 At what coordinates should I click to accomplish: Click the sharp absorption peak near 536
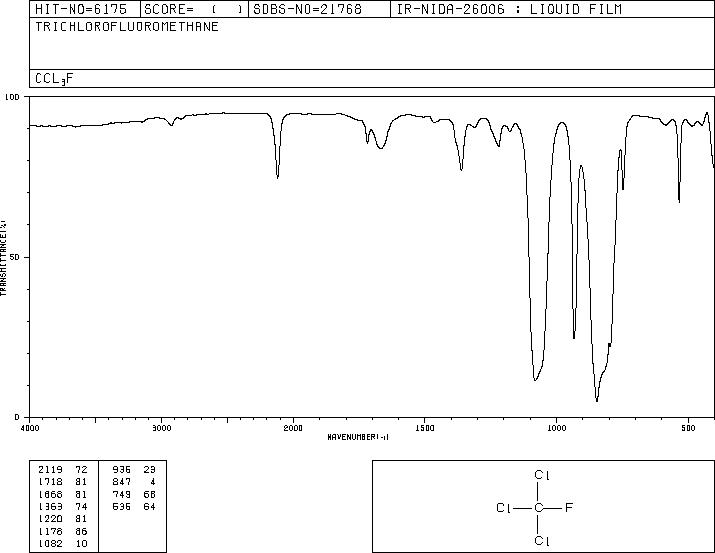679,201
